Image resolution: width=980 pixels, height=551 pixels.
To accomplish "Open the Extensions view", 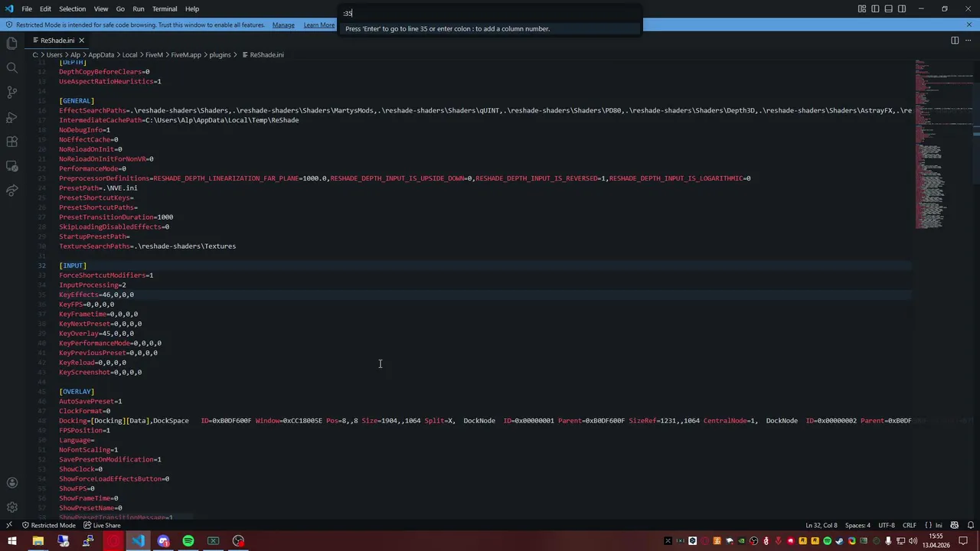I will (x=11, y=142).
